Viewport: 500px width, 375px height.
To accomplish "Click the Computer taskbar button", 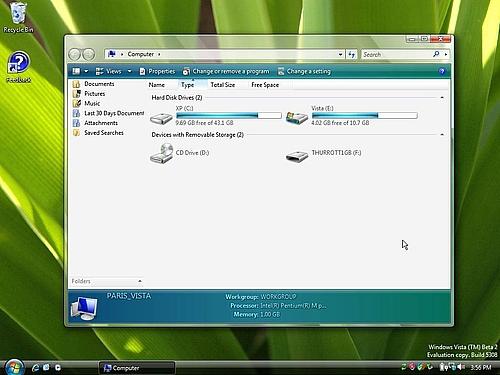I will [137, 368].
